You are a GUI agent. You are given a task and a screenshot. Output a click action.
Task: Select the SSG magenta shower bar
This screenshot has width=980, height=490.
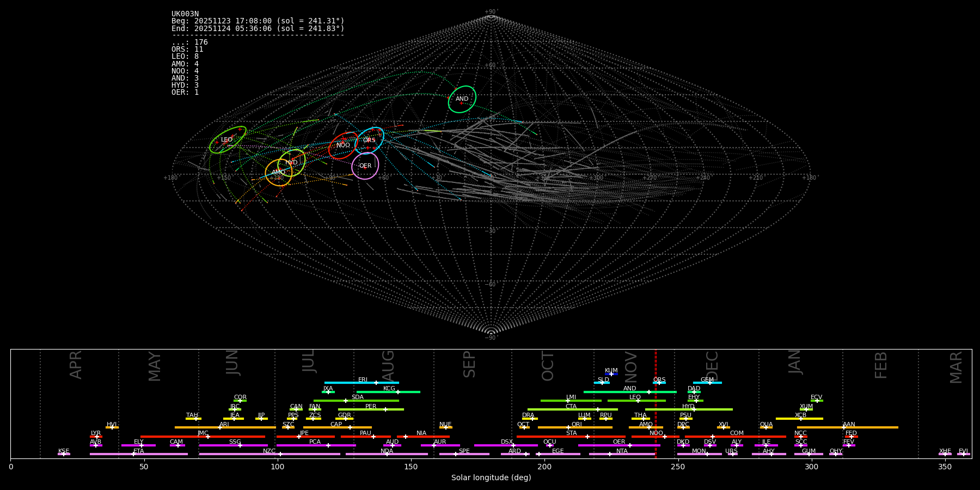[233, 445]
